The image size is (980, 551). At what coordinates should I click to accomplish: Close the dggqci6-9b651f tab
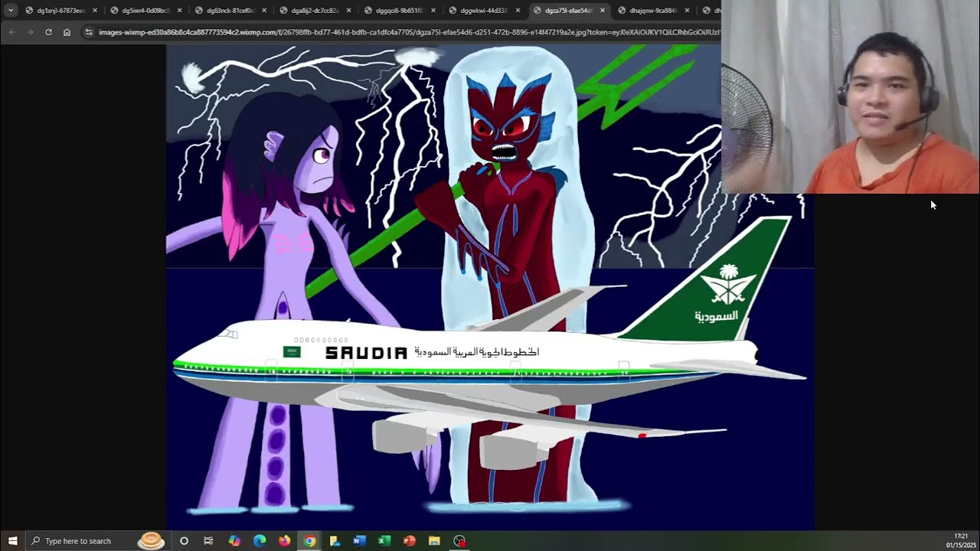pos(433,11)
